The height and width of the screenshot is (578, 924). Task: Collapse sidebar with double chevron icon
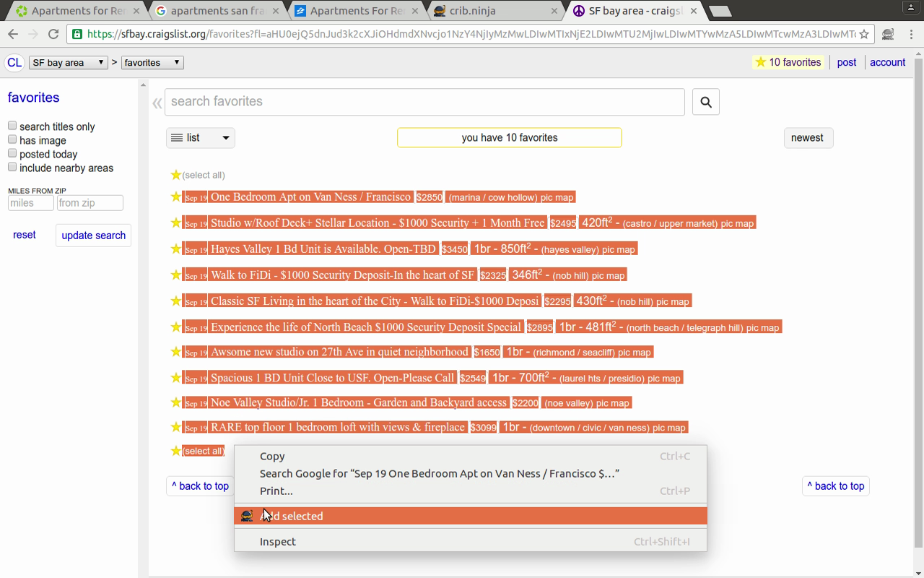click(157, 103)
